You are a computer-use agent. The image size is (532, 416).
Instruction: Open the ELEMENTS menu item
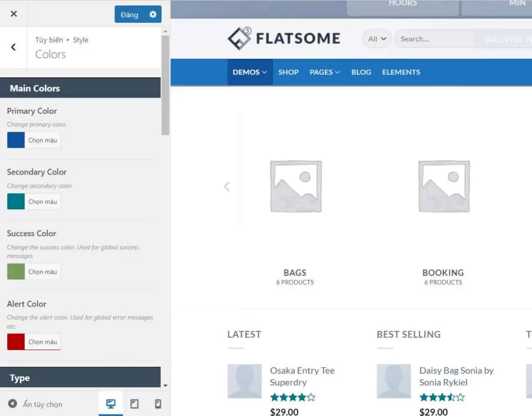401,72
